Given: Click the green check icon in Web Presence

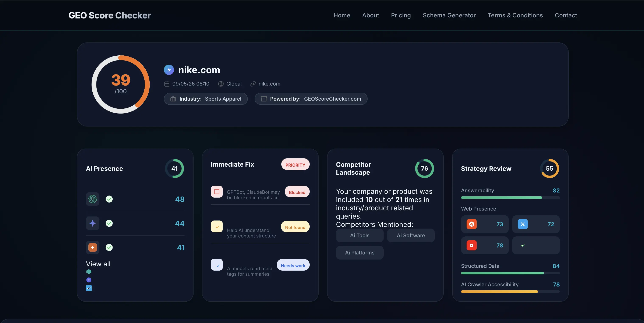Looking at the screenshot, I should (523, 246).
